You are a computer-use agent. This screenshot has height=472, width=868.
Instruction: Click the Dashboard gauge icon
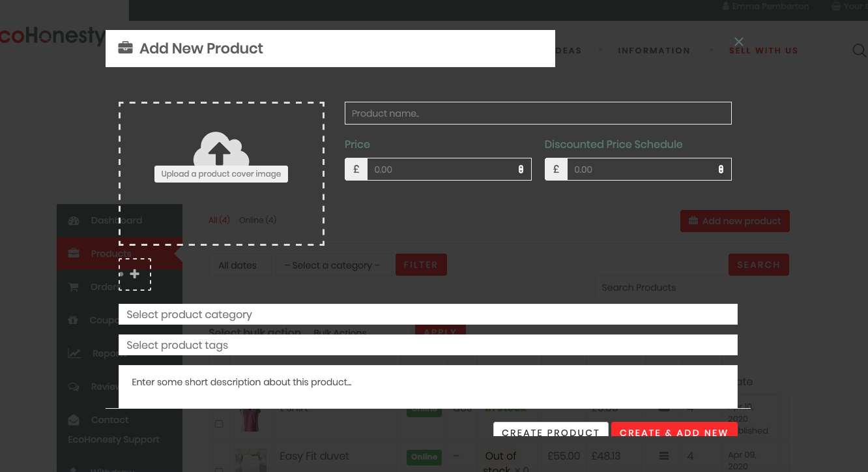coord(74,220)
